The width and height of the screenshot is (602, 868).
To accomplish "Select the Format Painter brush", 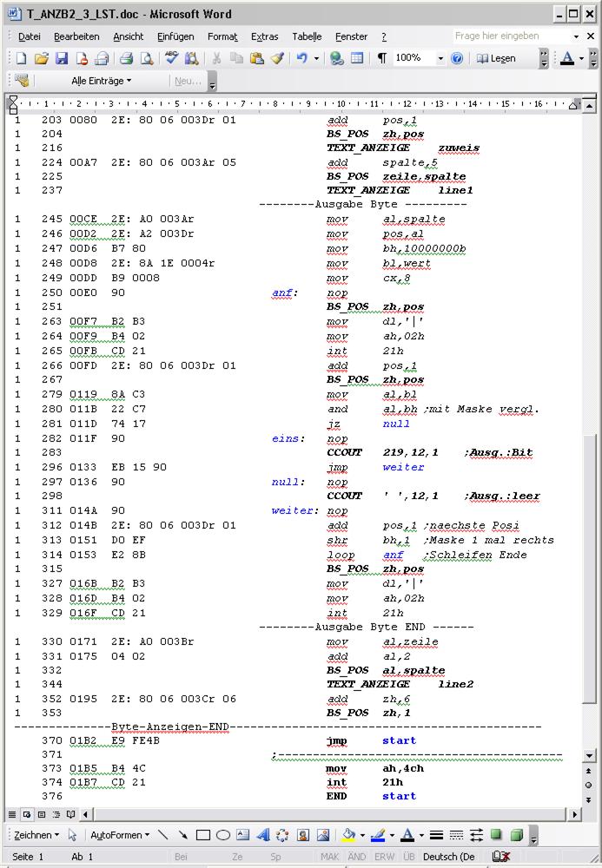I will 277,58.
